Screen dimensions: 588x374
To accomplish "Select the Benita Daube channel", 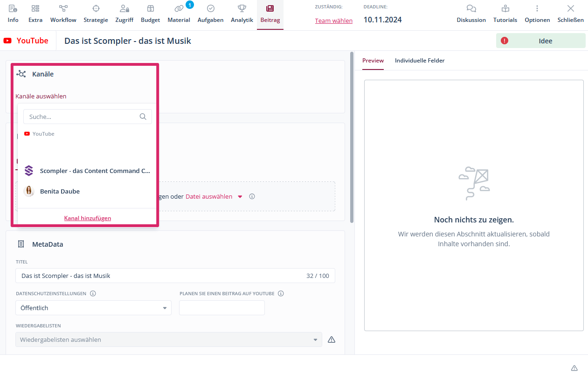I will (x=60, y=191).
